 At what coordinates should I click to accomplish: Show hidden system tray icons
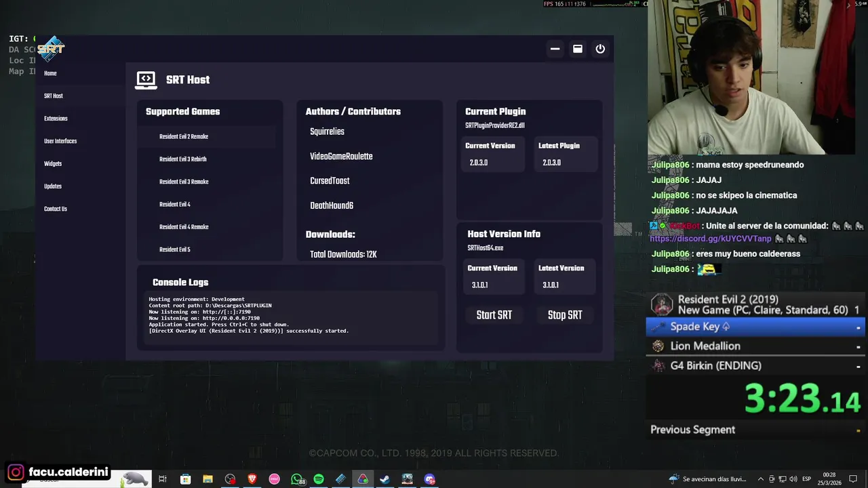coord(761,480)
